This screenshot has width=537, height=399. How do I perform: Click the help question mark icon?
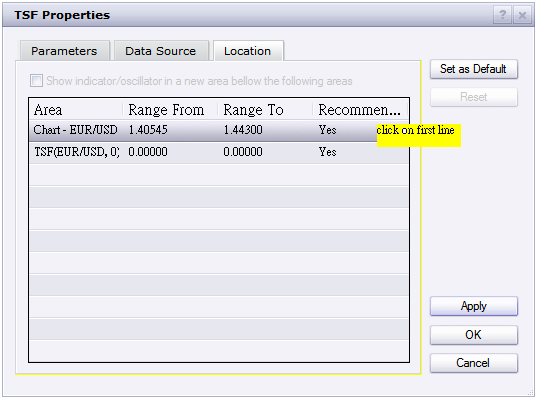click(502, 15)
